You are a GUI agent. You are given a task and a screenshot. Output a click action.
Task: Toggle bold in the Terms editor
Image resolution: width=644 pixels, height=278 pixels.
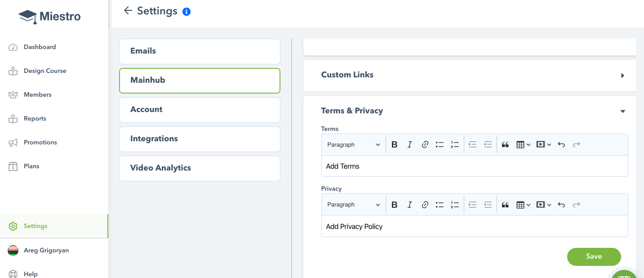coord(395,145)
